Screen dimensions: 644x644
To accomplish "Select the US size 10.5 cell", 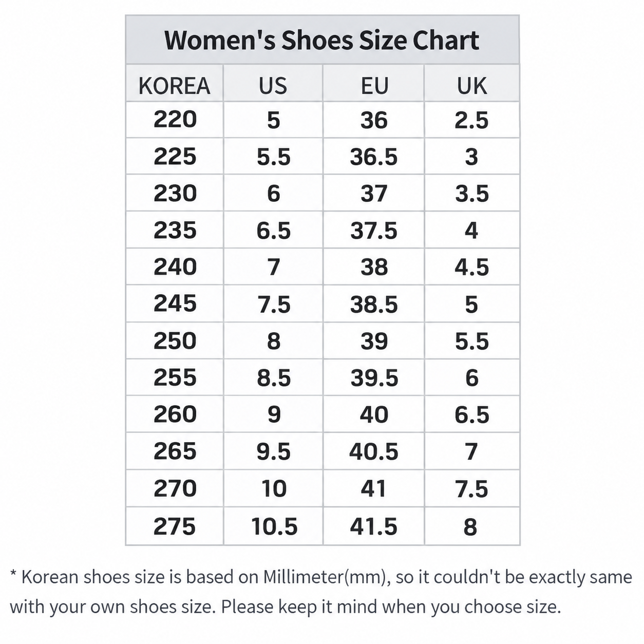I will [273, 526].
